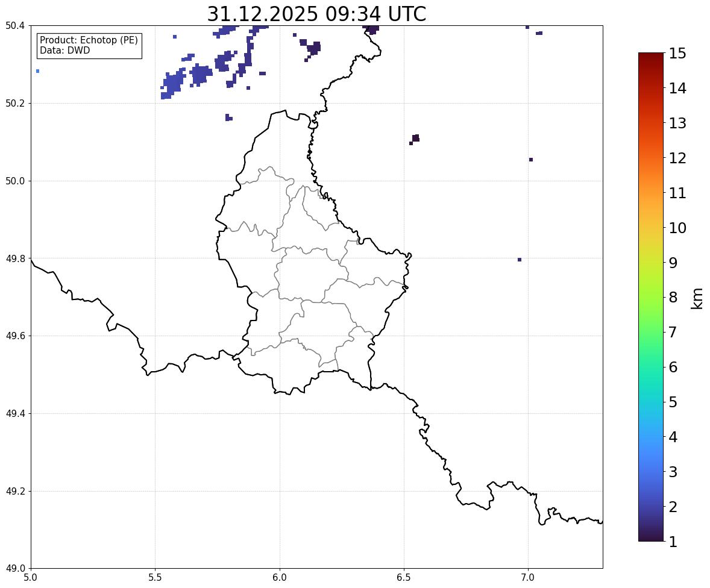Click the 'Product: Echotop (PE)' legend text
Screen dimensions: 710x588
click(89, 40)
